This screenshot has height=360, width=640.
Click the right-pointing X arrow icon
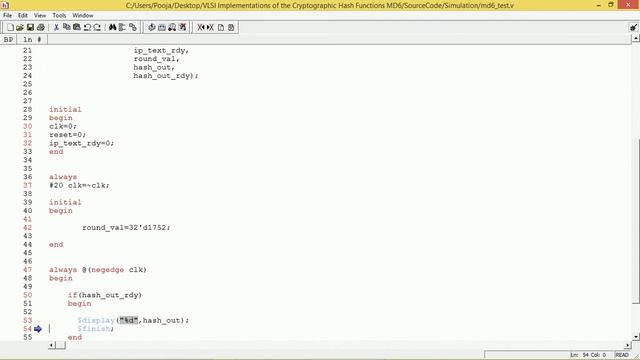click(x=210, y=27)
